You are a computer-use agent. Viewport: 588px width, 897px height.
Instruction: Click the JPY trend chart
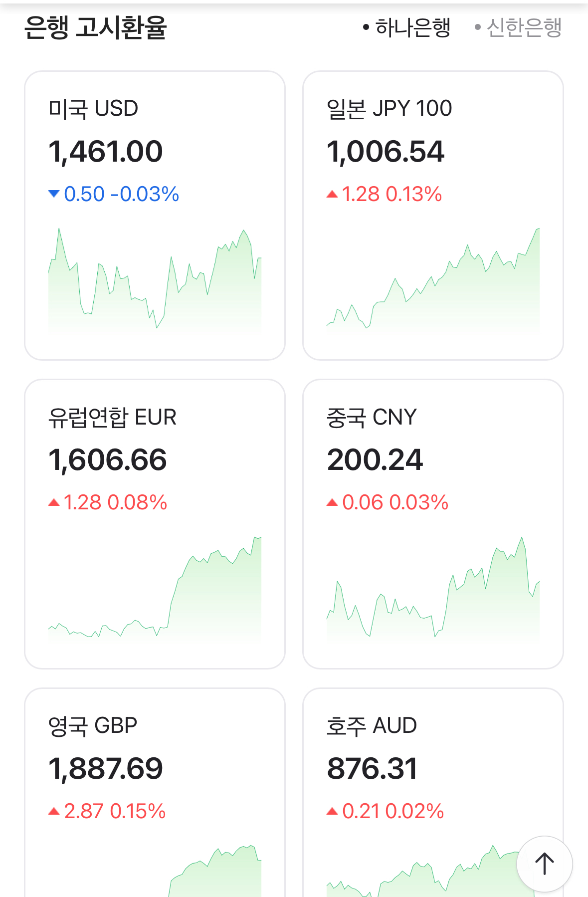(433, 282)
